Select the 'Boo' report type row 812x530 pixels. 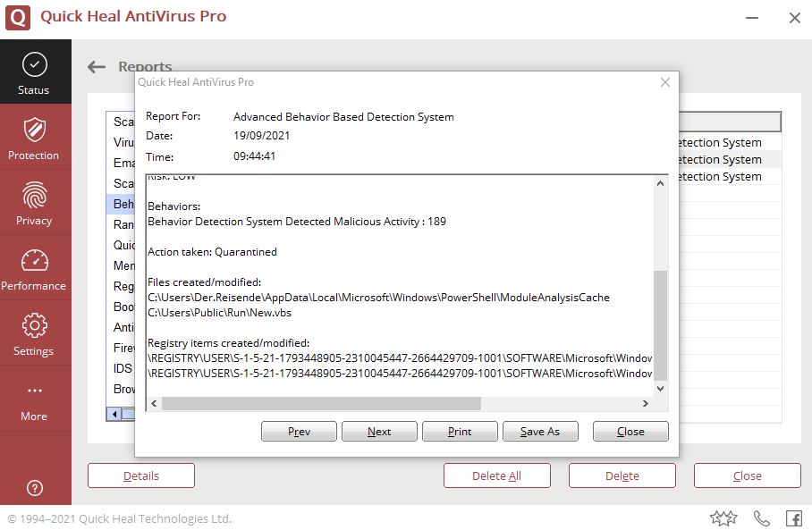pyautogui.click(x=122, y=307)
